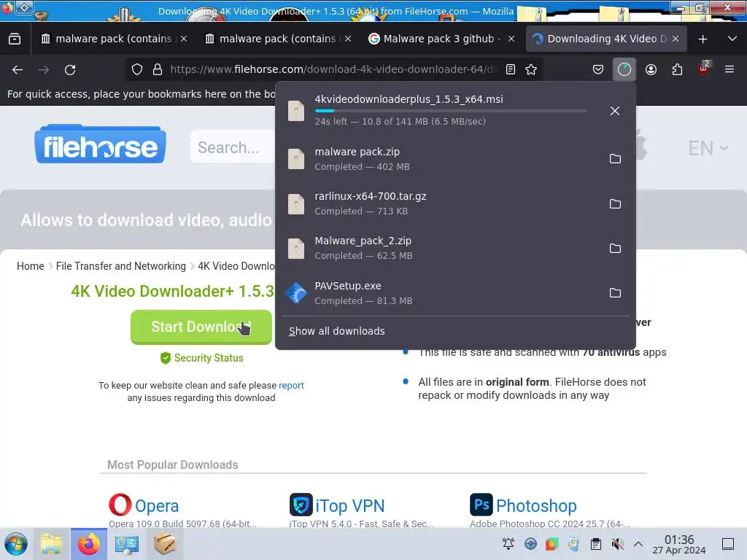Screen dimensions: 747x560
Task: Open Security Status link
Action: click(x=202, y=358)
